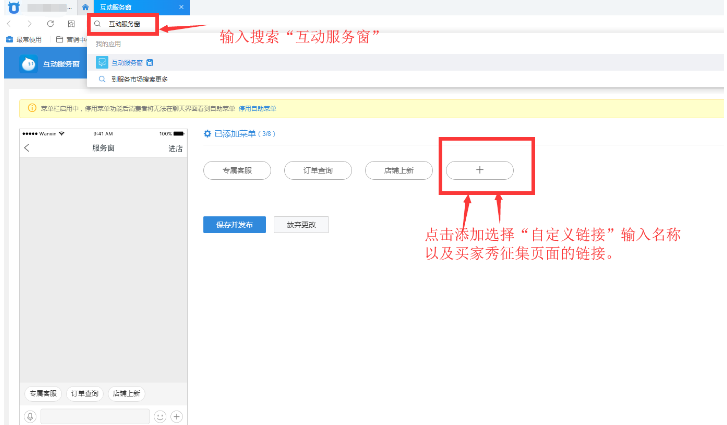Screen dimensions: 727x425
Task: Click the Wi-Fi icon in the phone status bar
Action: (62, 133)
